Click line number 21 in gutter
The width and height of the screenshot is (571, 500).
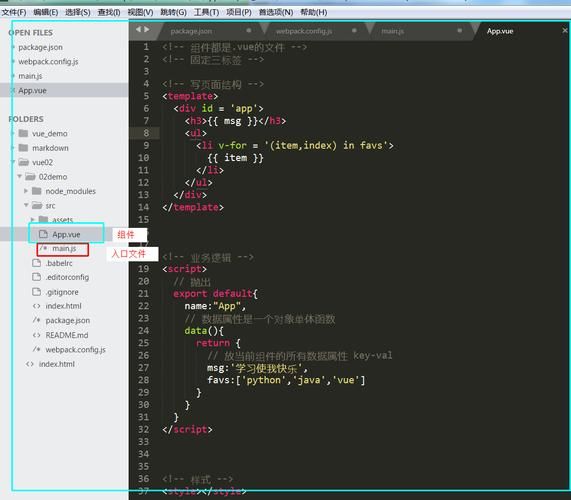(x=143, y=294)
